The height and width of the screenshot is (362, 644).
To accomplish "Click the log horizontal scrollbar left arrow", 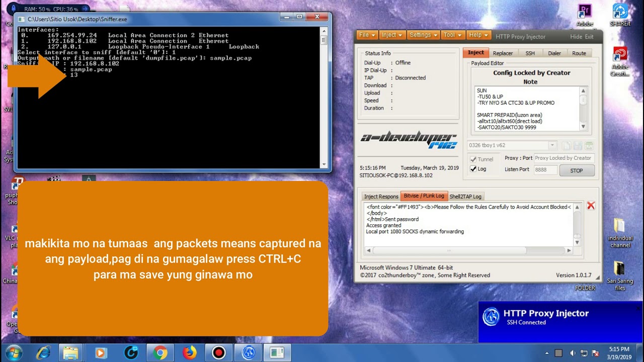I will pyautogui.click(x=368, y=250).
